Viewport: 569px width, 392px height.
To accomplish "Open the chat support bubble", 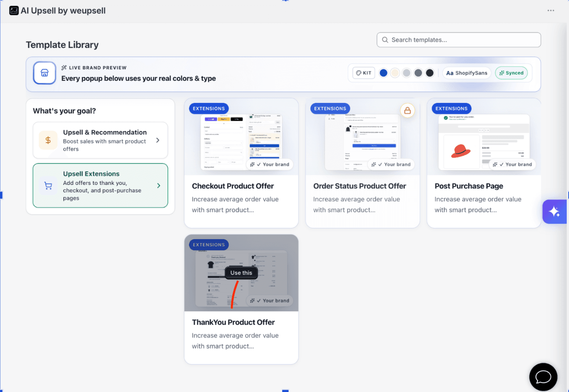I will coord(543,377).
